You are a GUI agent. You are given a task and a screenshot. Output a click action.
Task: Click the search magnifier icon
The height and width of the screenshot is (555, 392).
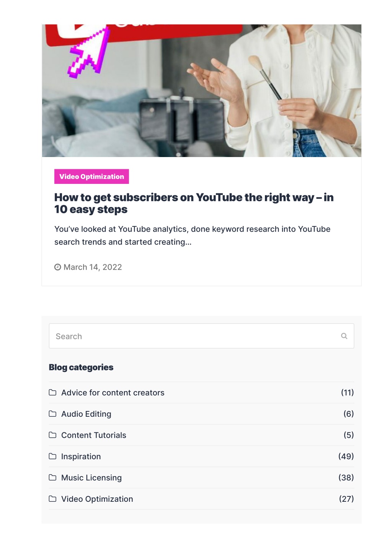pyautogui.click(x=344, y=336)
